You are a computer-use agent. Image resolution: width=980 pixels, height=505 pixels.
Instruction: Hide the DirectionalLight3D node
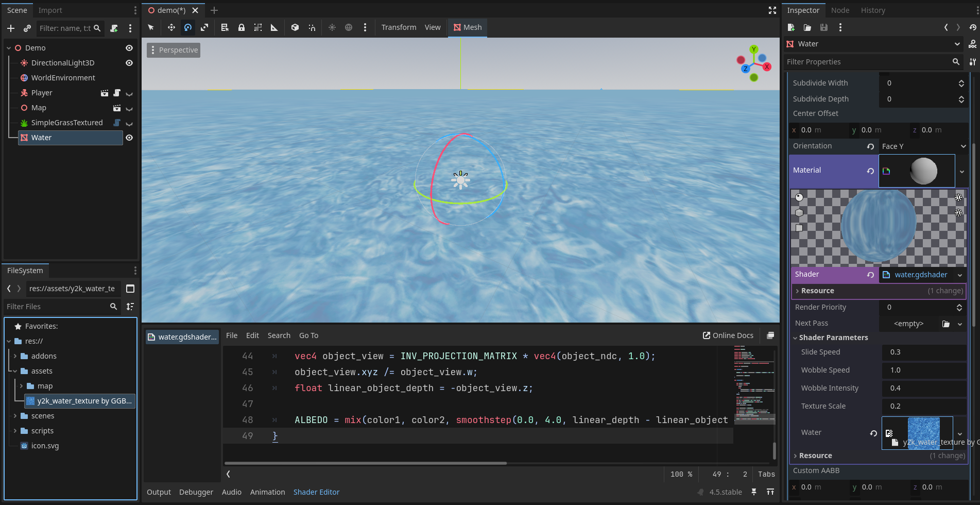tap(129, 63)
